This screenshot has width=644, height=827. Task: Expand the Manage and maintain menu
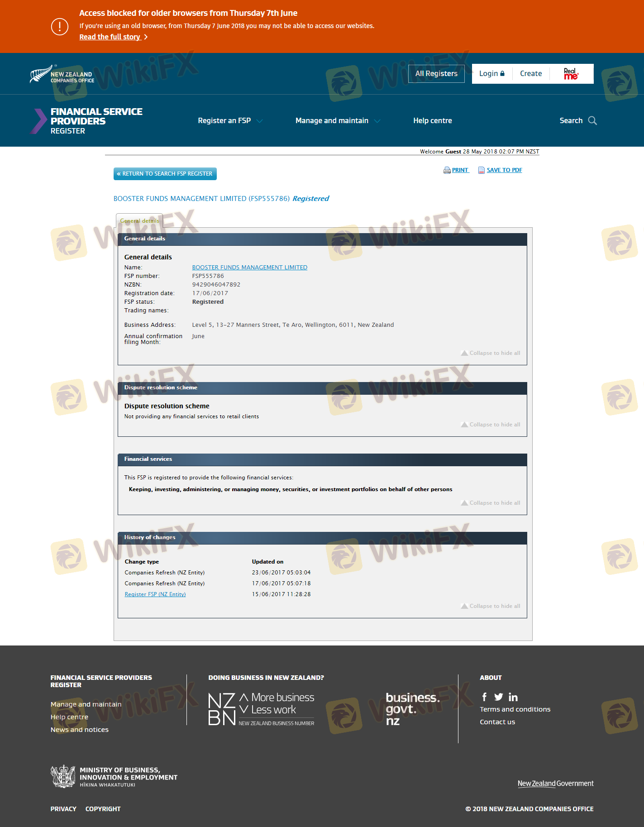click(338, 121)
